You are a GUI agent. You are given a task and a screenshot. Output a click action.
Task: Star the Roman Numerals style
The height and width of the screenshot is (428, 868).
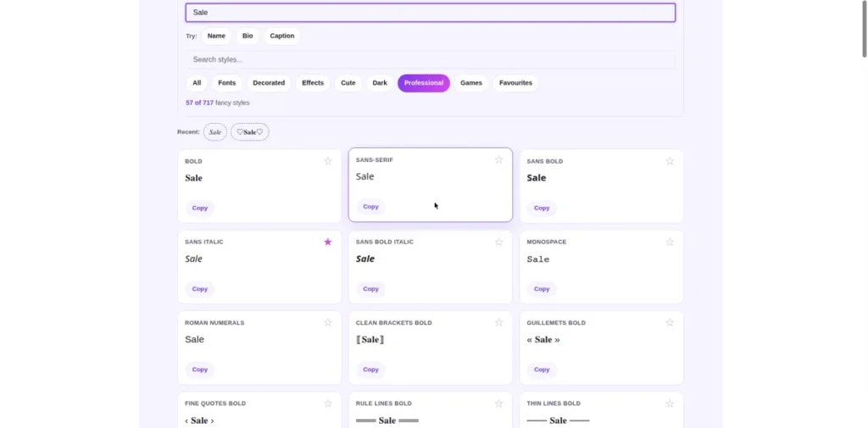tap(328, 322)
